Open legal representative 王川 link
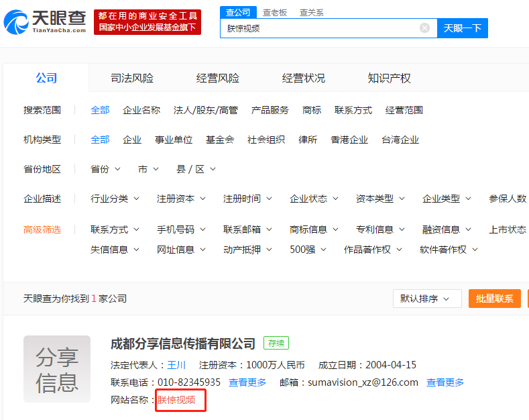The width and height of the screenshot is (529, 420). [x=176, y=365]
